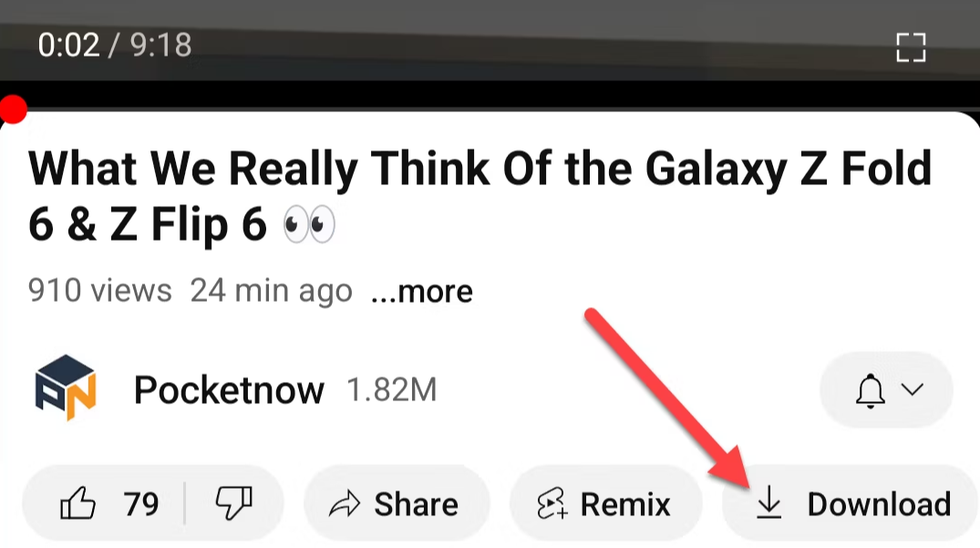
Task: Tap the fullscreen icon on the video
Action: 911,47
